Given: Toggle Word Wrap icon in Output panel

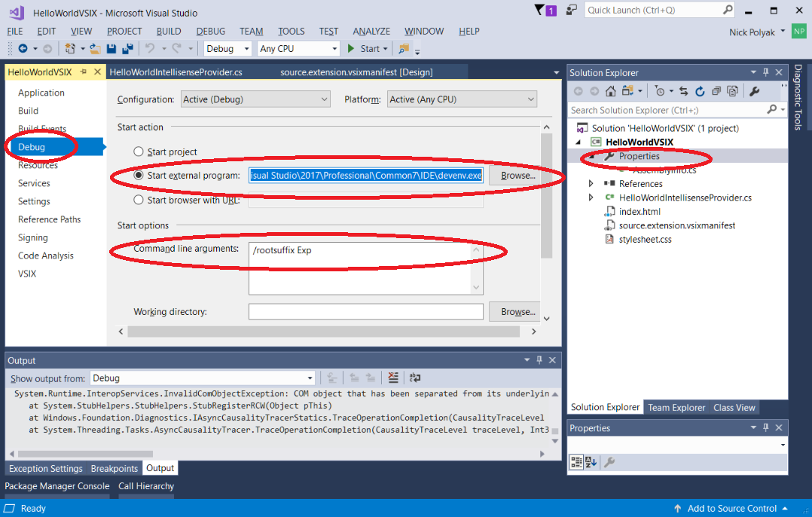Looking at the screenshot, I should pos(415,378).
